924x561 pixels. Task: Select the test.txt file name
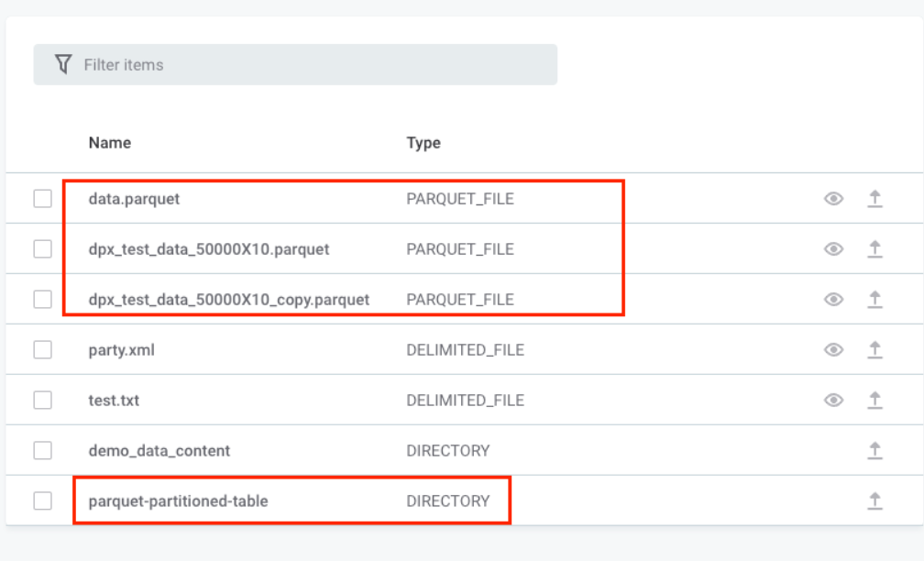(114, 400)
